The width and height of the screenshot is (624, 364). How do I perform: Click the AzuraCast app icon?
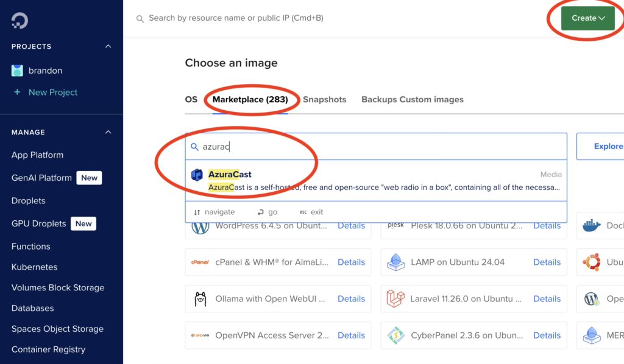tap(197, 175)
